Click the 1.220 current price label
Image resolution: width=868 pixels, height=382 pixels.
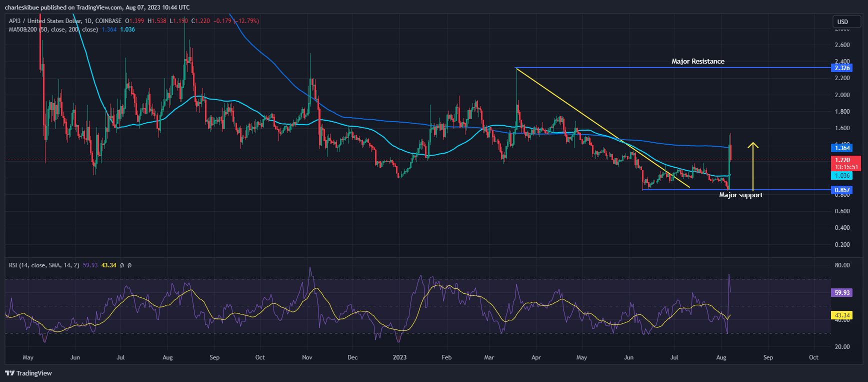click(x=842, y=160)
